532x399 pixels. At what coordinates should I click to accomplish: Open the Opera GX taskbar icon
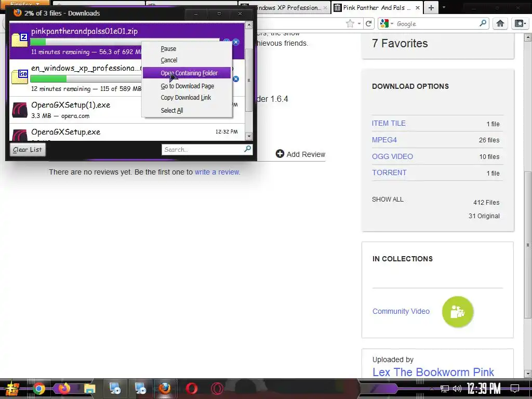point(217,389)
